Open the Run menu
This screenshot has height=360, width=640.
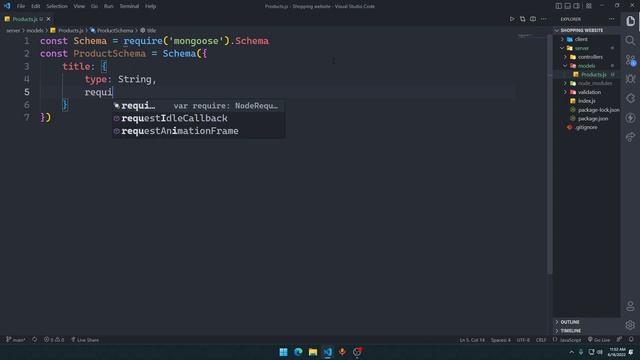[x=109, y=6]
